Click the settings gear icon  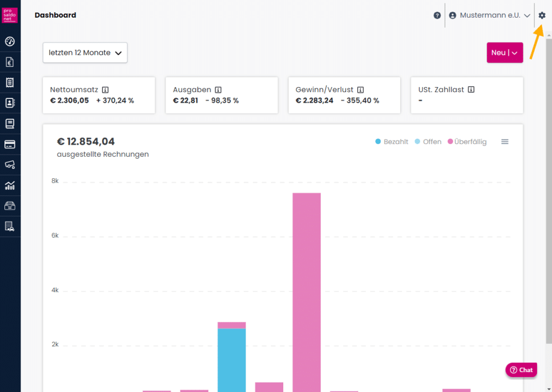click(x=542, y=15)
